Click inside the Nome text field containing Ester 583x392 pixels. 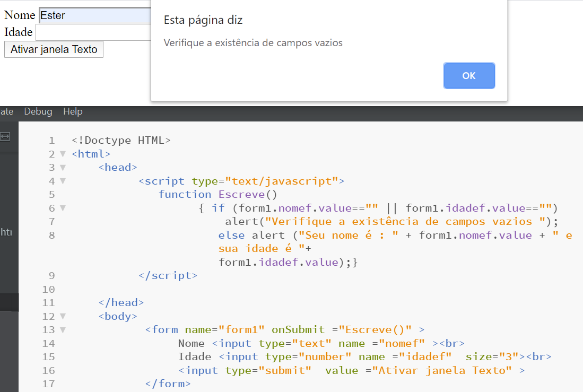pos(80,15)
